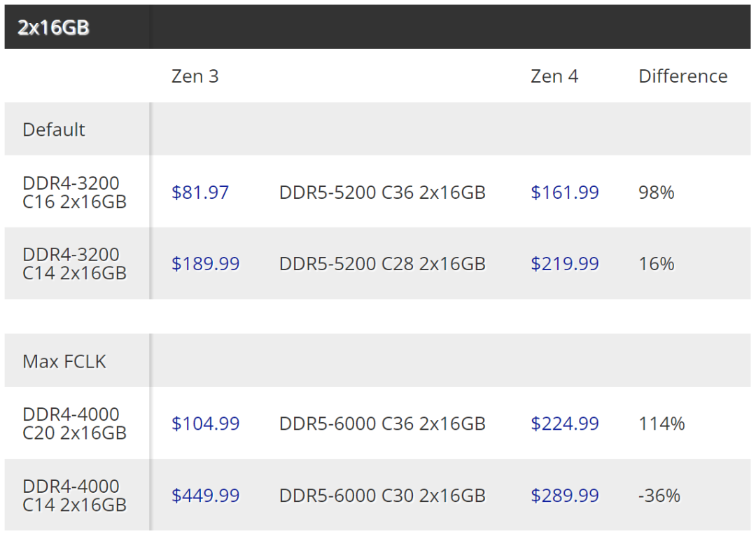Select the Zen 3 column header
The image size is (756, 539).
(x=195, y=76)
